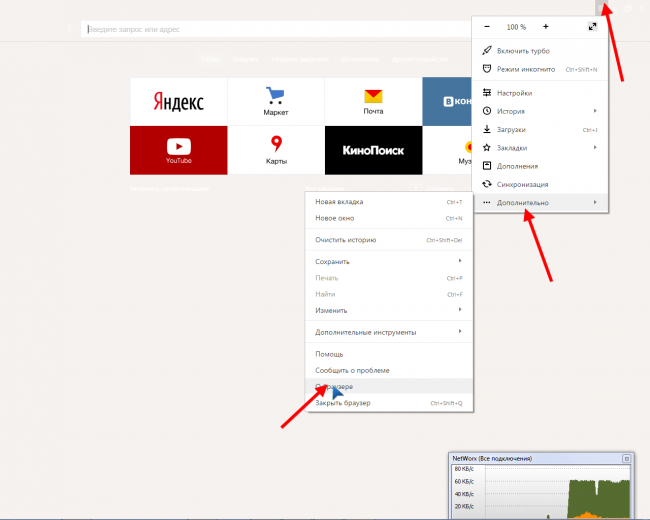Open Дополнения add-ons entry
Screen dimensions: 650x520
tap(517, 166)
